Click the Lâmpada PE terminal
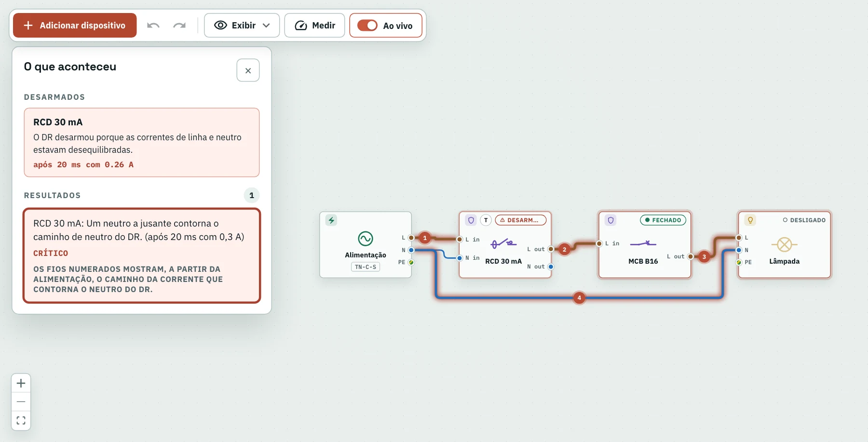Screen dimensions: 868x442 click(739, 262)
